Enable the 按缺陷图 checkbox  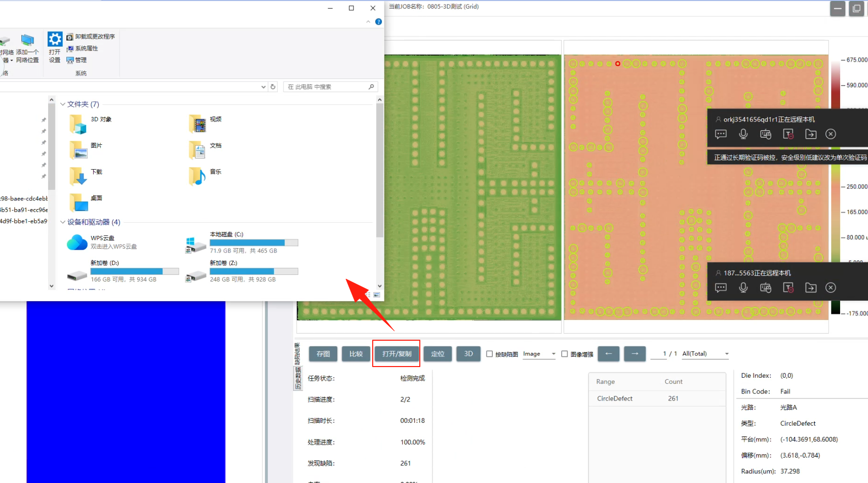tap(490, 354)
